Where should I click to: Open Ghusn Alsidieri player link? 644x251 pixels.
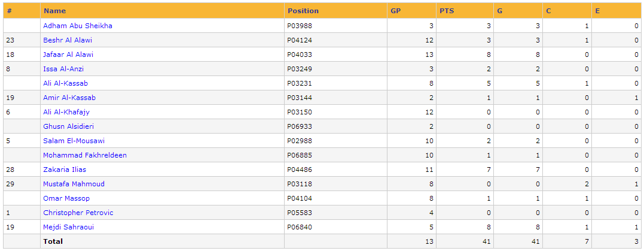(69, 127)
